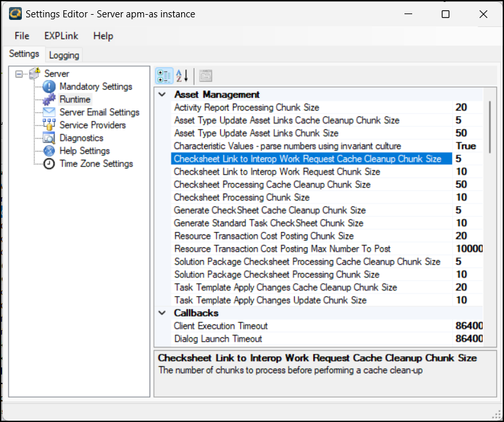Click the Property Pages toolbar icon
This screenshot has height=422, width=504.
[205, 76]
